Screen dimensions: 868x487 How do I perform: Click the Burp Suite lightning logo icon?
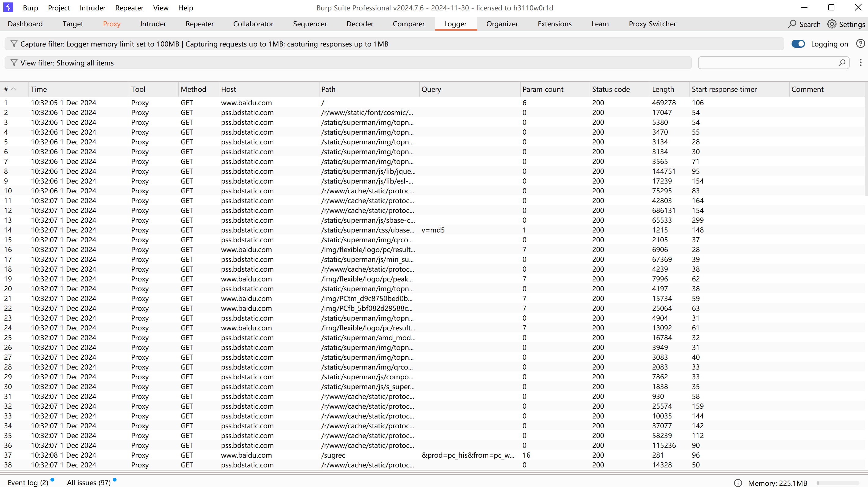click(x=8, y=7)
